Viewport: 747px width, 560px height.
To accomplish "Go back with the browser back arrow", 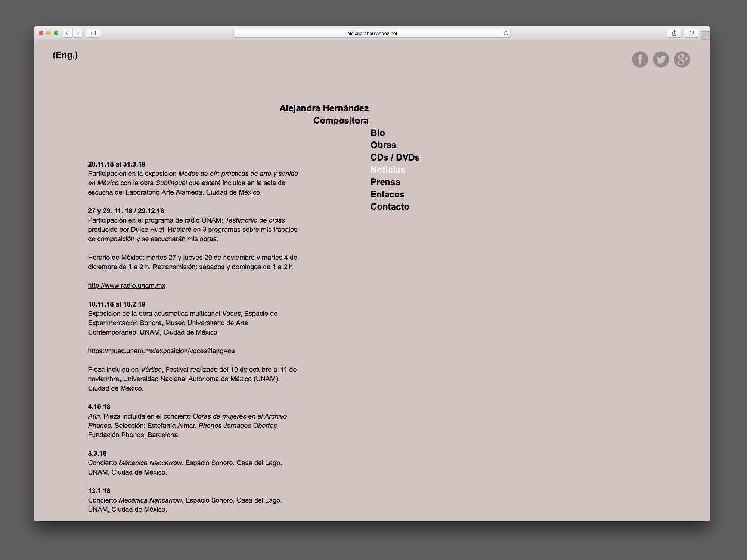I will pos(68,33).
